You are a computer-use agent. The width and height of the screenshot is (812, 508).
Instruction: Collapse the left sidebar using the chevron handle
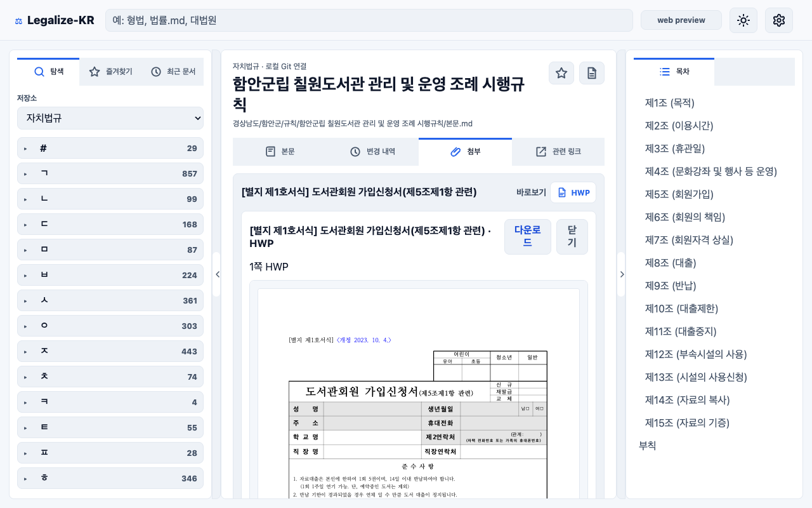[217, 274]
